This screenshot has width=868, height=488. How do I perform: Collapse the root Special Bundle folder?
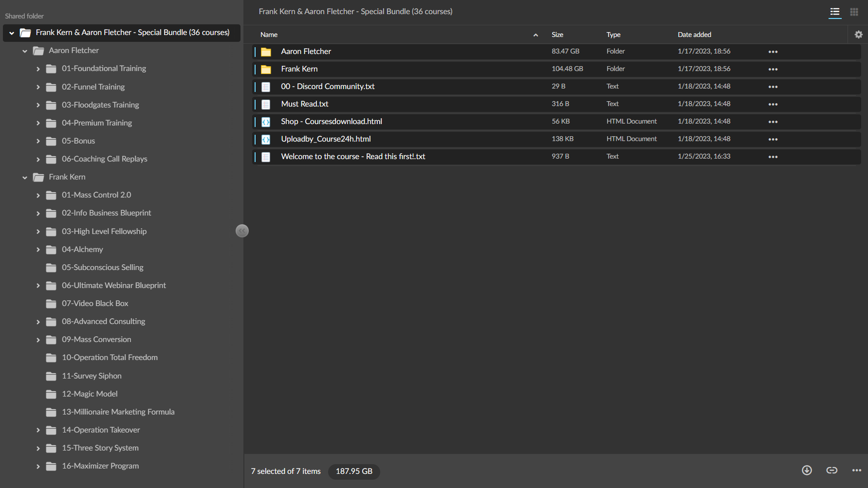click(x=12, y=33)
